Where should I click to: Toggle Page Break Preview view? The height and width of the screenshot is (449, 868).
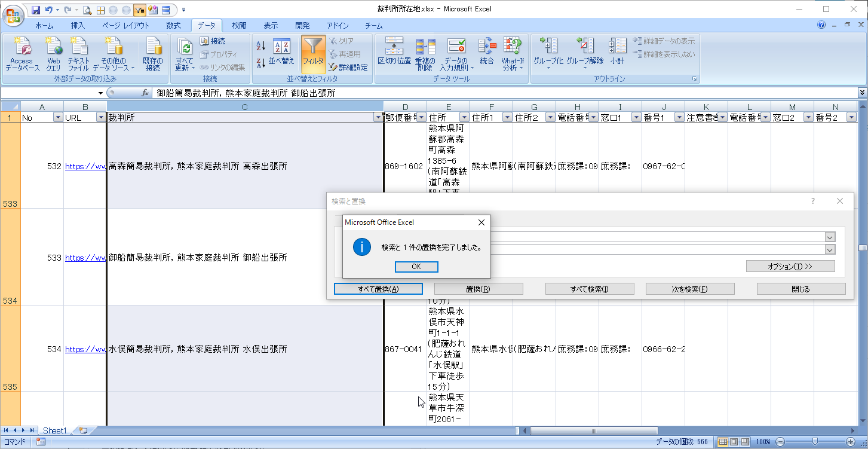[x=745, y=442]
